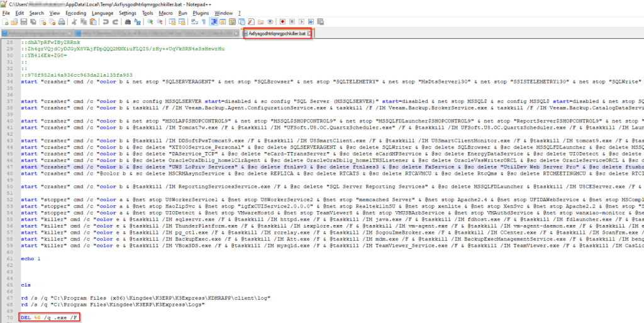This screenshot has height=323, width=644.
Task: Toggle the highlighted Indent Guide button
Action: pyautogui.click(x=214, y=22)
